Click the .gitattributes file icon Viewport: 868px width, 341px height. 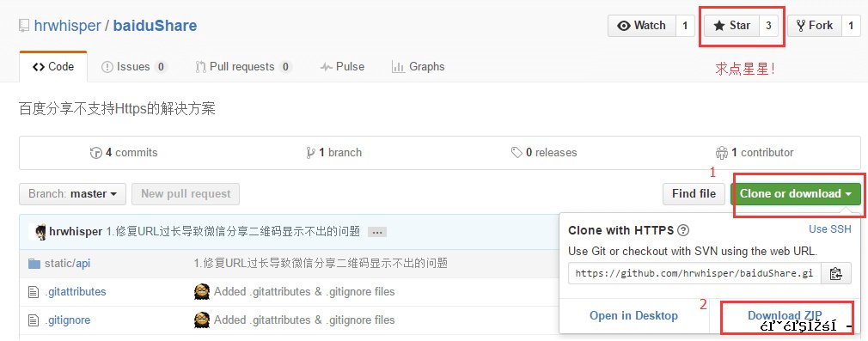[34, 292]
